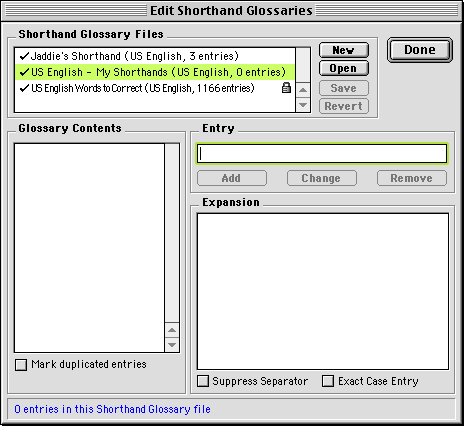The height and width of the screenshot is (426, 464).
Task: Click the lock icon on US English Words row
Action: point(286,88)
